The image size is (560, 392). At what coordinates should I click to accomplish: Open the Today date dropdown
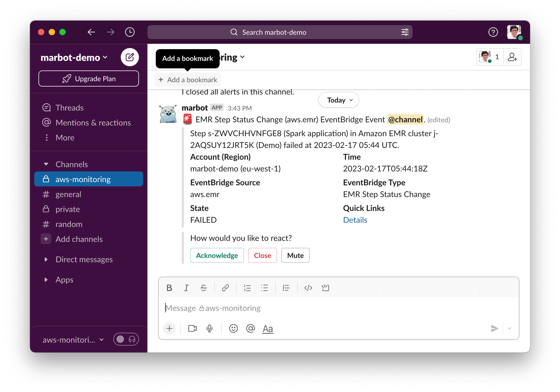[338, 100]
